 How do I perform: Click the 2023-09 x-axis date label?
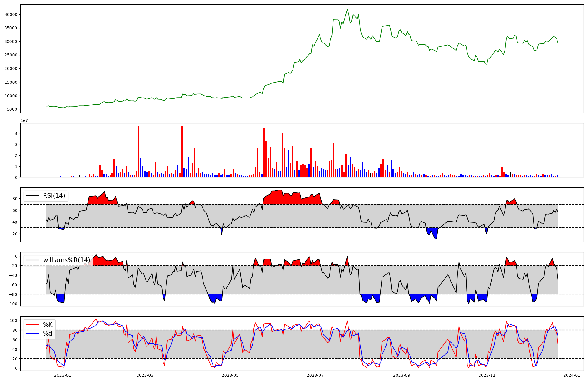[x=402, y=375]
